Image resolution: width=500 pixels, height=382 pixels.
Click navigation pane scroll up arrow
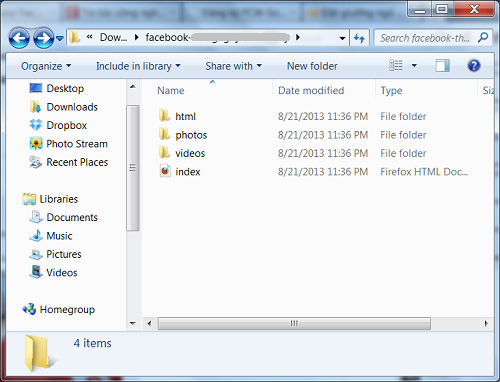point(133,87)
